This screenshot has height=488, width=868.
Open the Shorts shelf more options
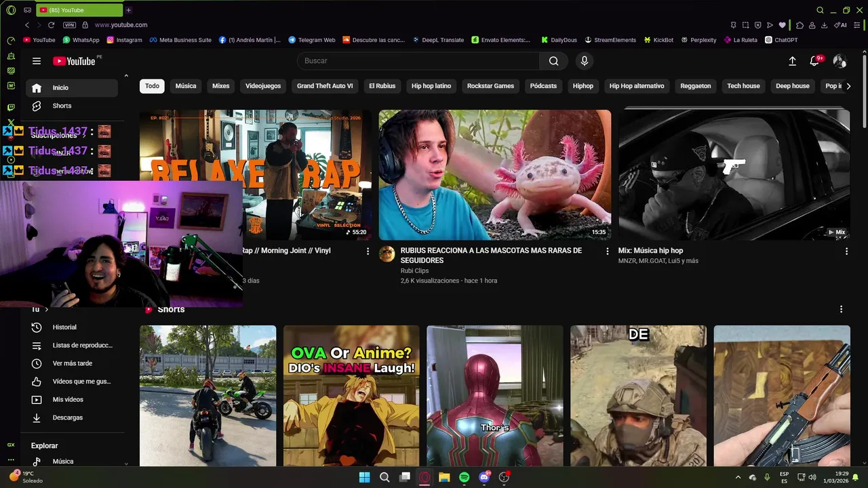tap(842, 309)
